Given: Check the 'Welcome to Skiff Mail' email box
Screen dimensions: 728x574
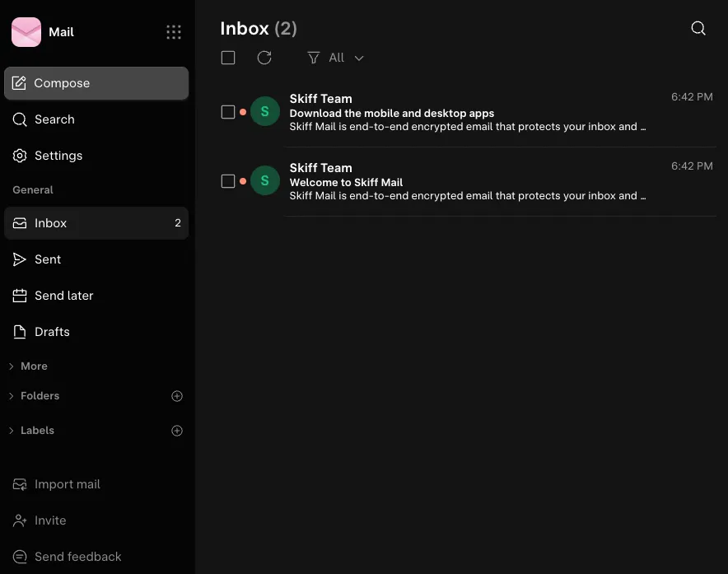Looking at the screenshot, I should [x=228, y=181].
